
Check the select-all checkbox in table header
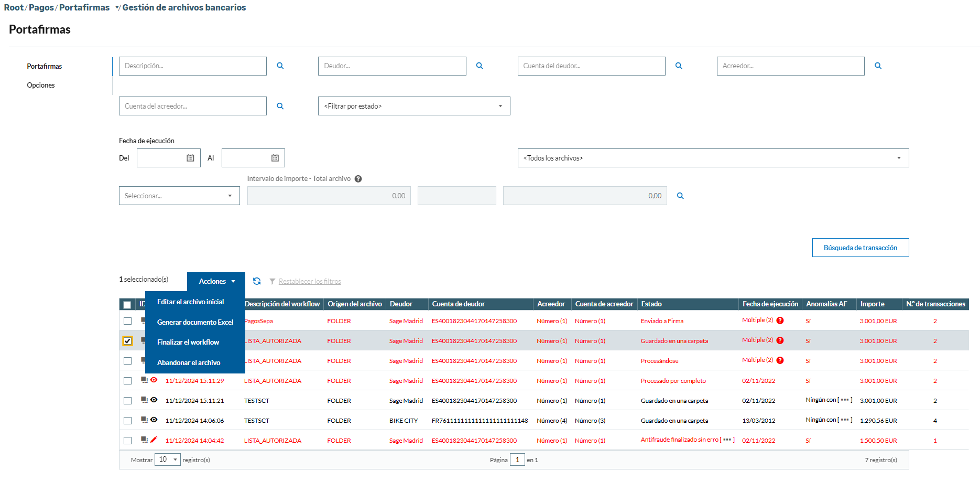[x=127, y=305]
